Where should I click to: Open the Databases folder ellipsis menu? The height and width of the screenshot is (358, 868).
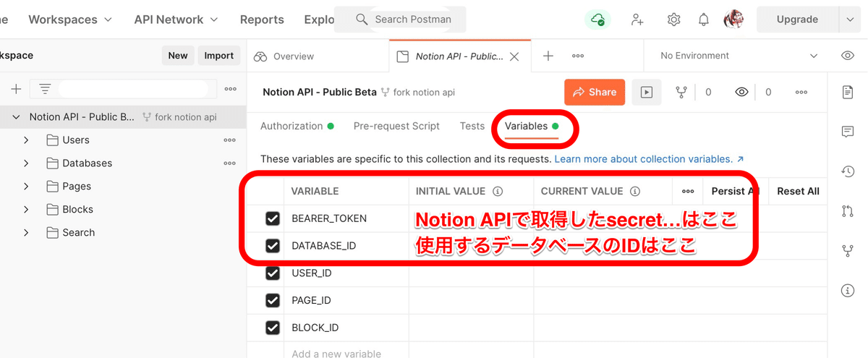(x=229, y=163)
